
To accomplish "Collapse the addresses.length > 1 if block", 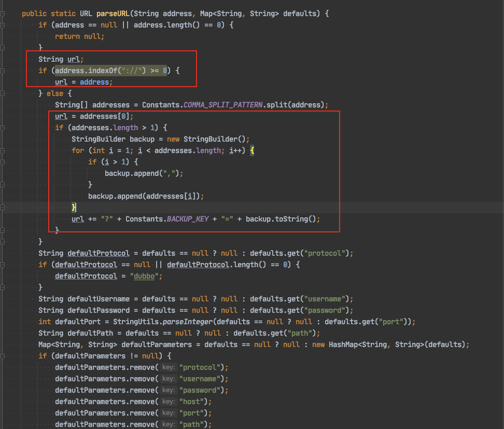I will [x=3, y=128].
